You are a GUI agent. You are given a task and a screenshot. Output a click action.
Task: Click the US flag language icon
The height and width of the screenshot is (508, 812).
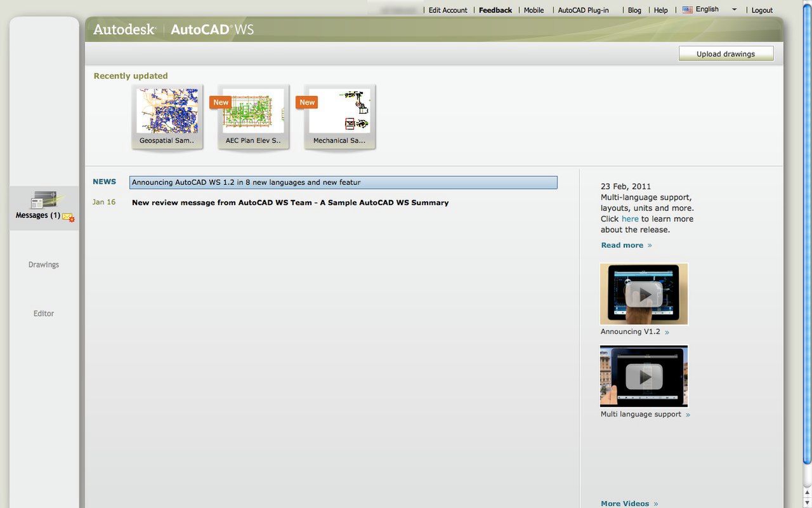click(687, 10)
